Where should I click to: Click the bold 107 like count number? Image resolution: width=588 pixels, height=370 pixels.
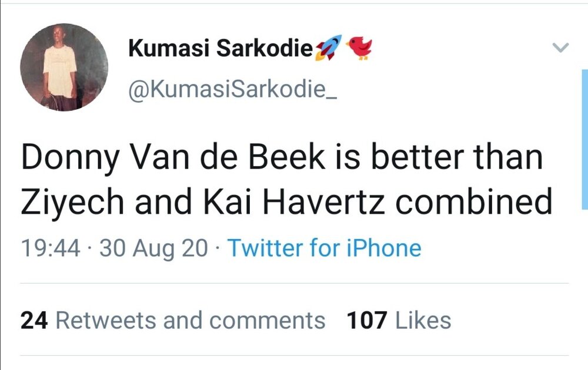coord(367,321)
